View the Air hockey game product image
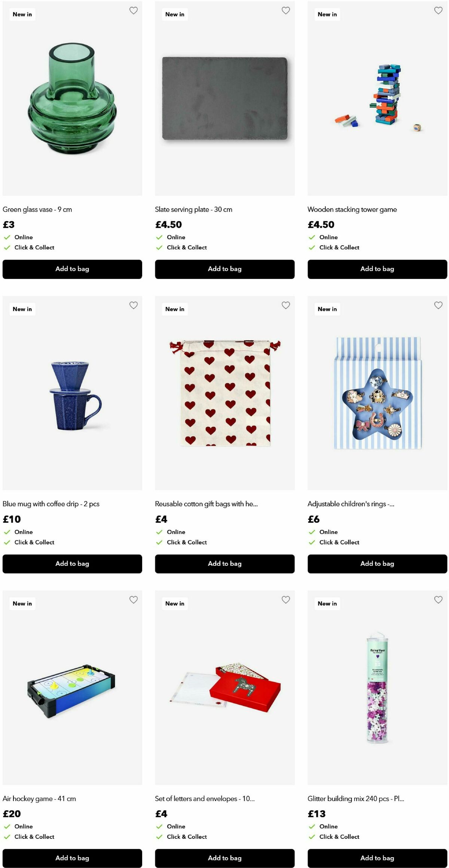 point(72,688)
